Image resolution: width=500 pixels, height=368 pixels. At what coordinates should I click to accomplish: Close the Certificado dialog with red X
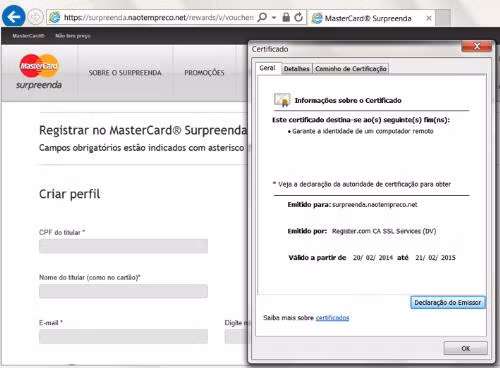477,46
